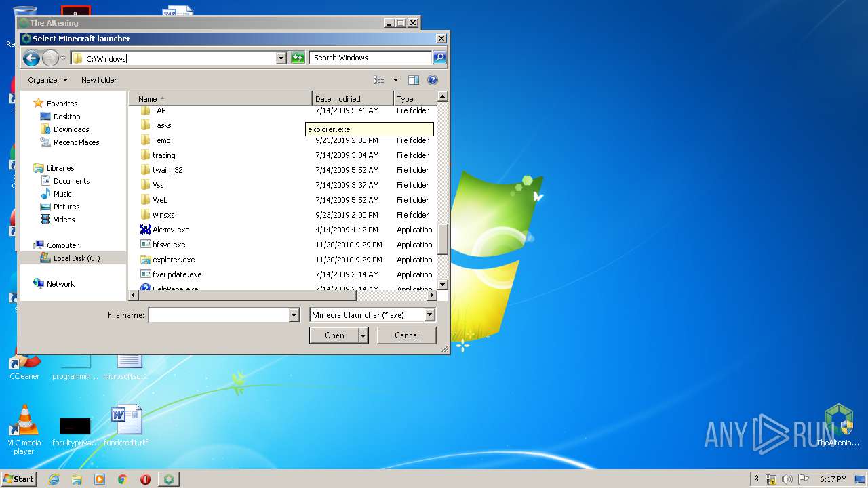
Task: Click the address bar path C:\Windows
Action: [x=106, y=58]
